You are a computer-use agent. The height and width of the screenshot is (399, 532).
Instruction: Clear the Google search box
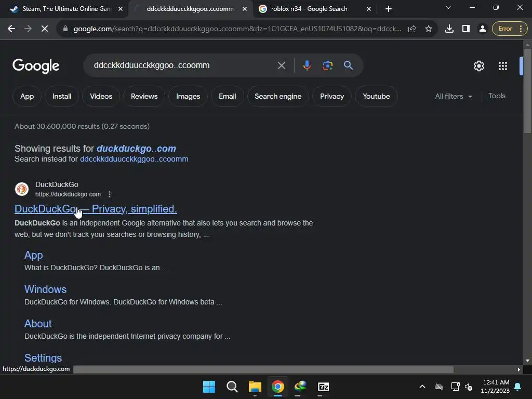281,65
